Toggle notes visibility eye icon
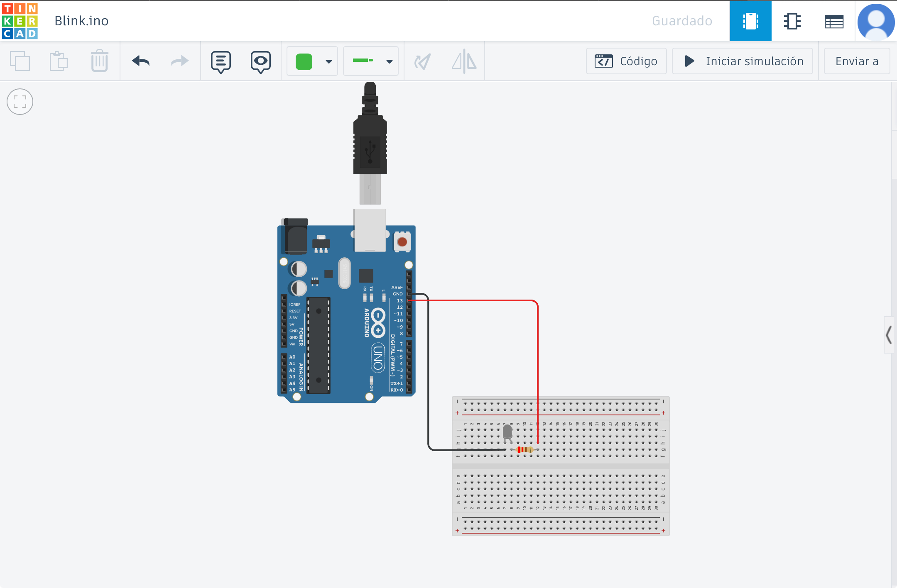897x588 pixels. 260,62
